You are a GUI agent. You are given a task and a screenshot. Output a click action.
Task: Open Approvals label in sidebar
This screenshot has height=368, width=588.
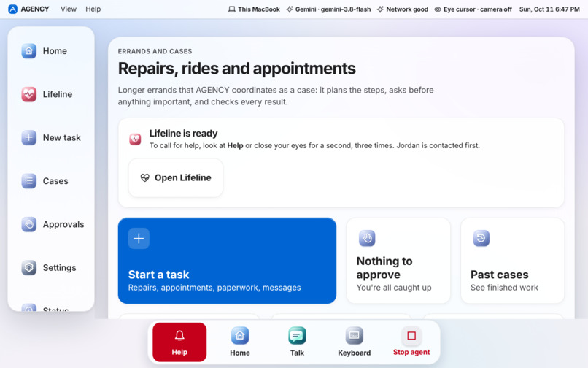tap(63, 225)
